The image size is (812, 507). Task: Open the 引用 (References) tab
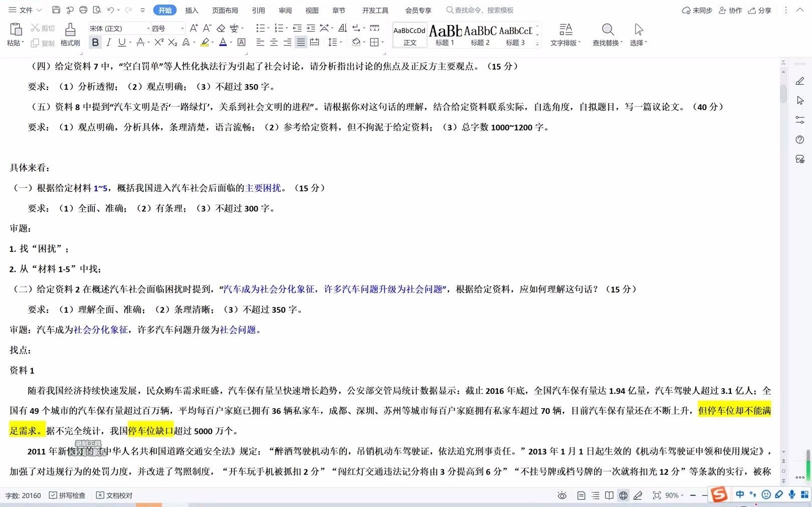[258, 10]
